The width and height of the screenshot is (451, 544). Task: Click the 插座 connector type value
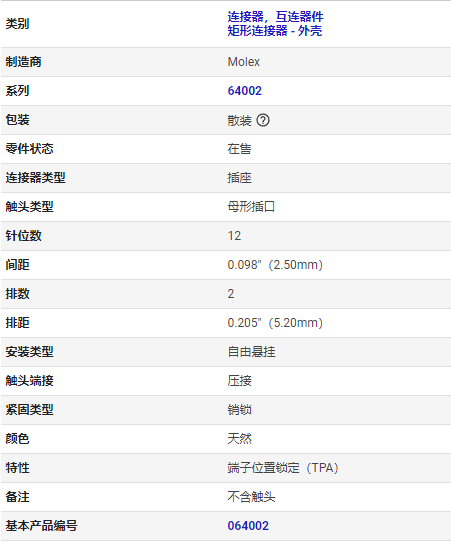point(239,178)
